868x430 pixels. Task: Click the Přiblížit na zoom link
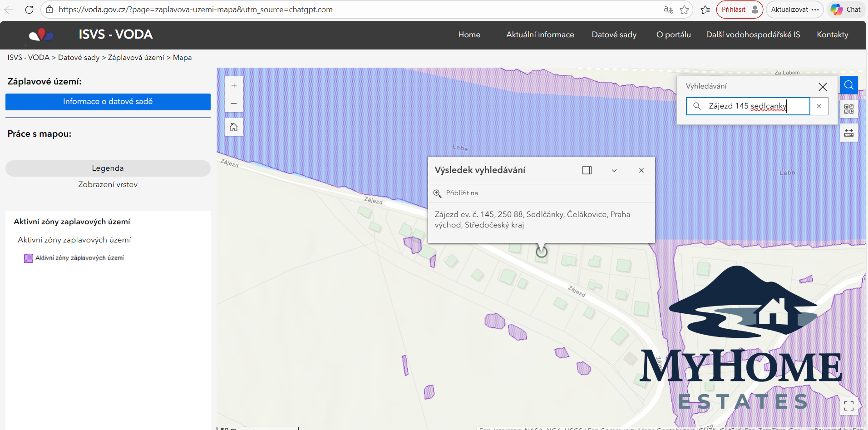click(461, 193)
